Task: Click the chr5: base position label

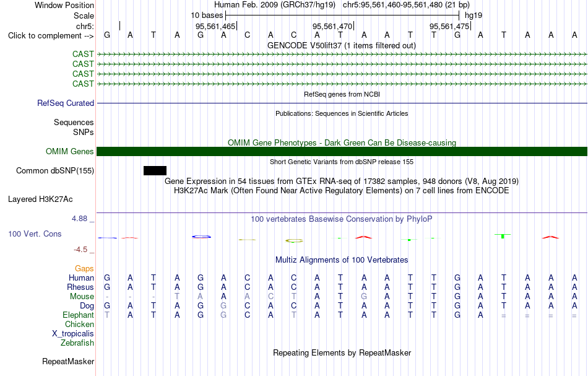Action: click(x=85, y=26)
